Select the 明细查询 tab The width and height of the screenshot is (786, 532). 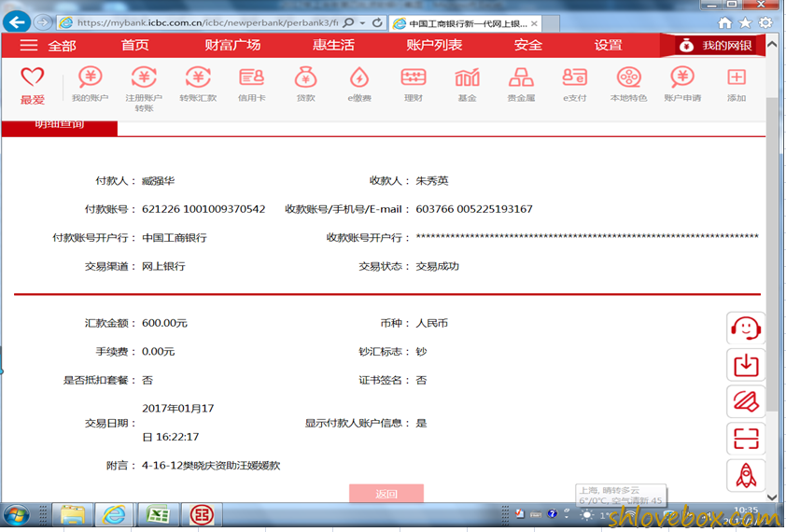pyautogui.click(x=59, y=128)
